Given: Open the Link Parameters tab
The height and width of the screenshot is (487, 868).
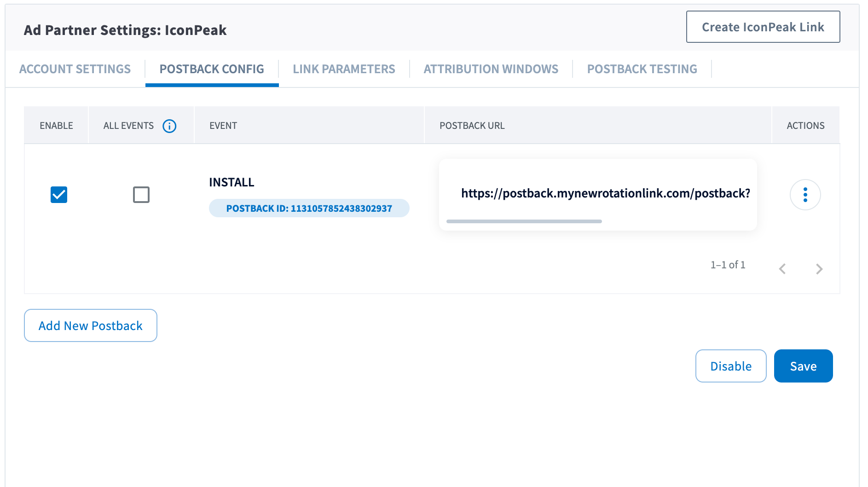Looking at the screenshot, I should tap(344, 69).
